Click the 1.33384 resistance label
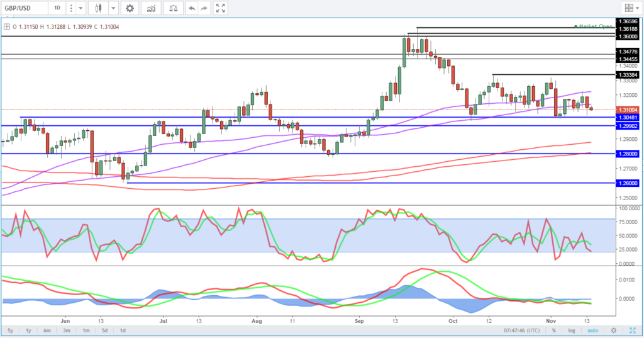Image resolution: width=644 pixels, height=338 pixels. click(x=628, y=75)
